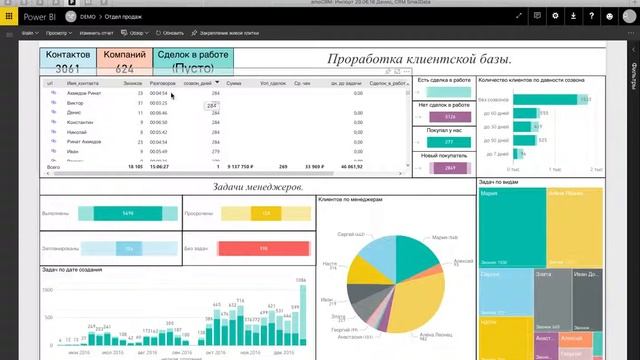Click the red Без задач bar
The height and width of the screenshot is (360, 640).
[263, 249]
